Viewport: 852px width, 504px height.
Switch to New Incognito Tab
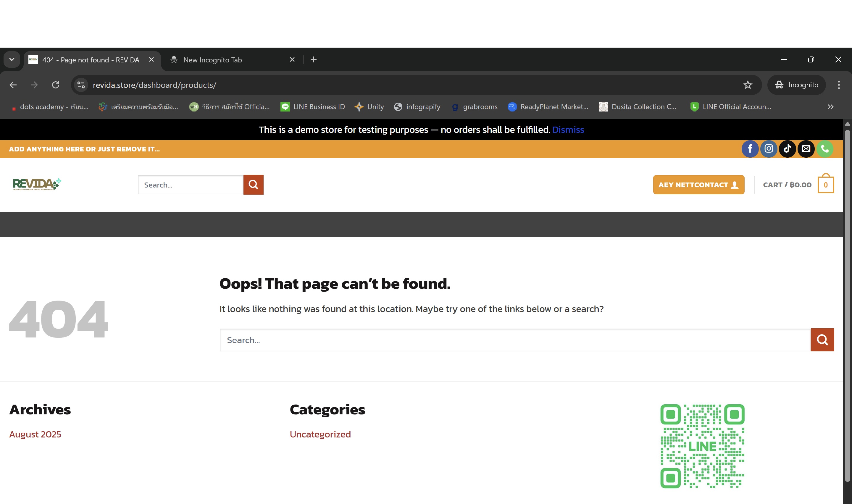pyautogui.click(x=213, y=60)
